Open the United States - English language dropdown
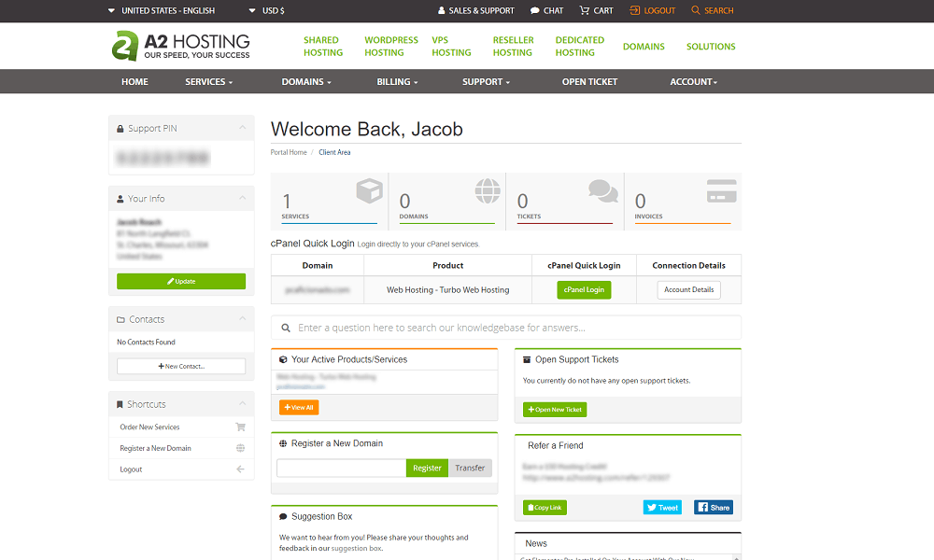The height and width of the screenshot is (560, 934). pyautogui.click(x=161, y=10)
